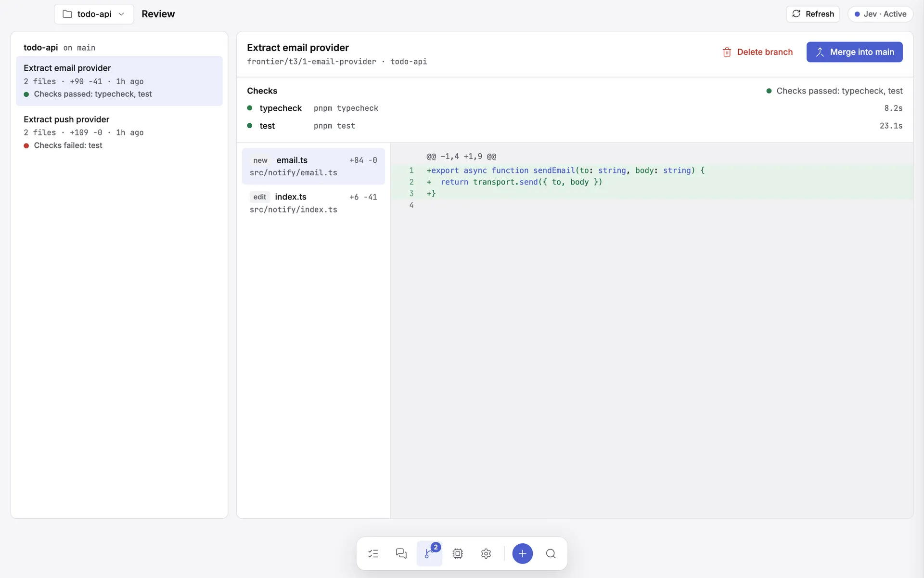Click the 8.2s typecheck duration
924x578 pixels.
click(x=893, y=108)
